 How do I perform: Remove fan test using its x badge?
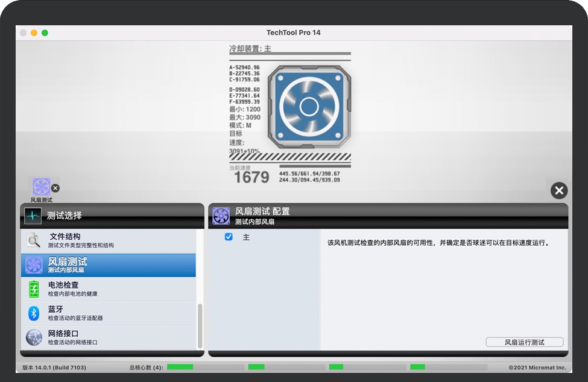click(x=55, y=188)
